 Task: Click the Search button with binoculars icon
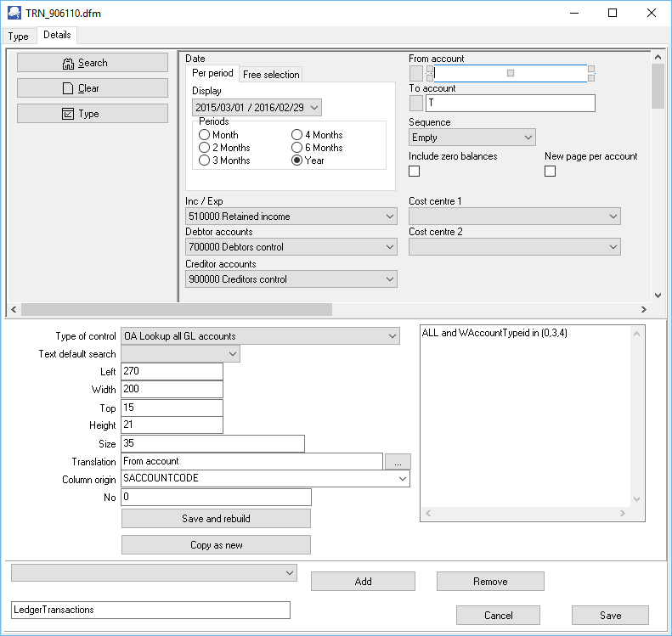pyautogui.click(x=93, y=63)
